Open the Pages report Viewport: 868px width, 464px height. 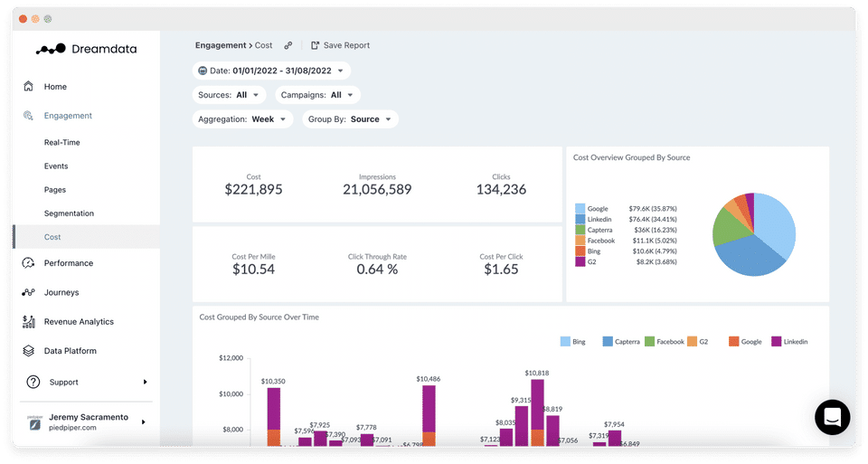[55, 190]
